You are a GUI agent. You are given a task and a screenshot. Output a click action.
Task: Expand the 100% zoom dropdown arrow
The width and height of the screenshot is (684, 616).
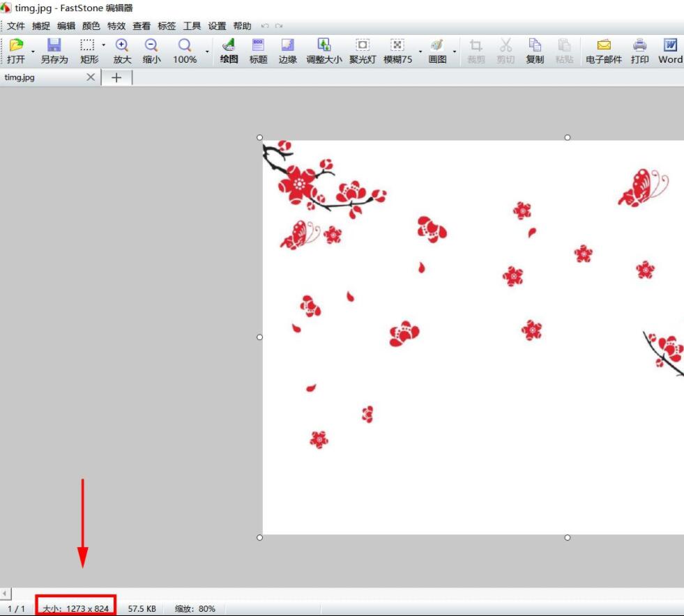tap(207, 52)
